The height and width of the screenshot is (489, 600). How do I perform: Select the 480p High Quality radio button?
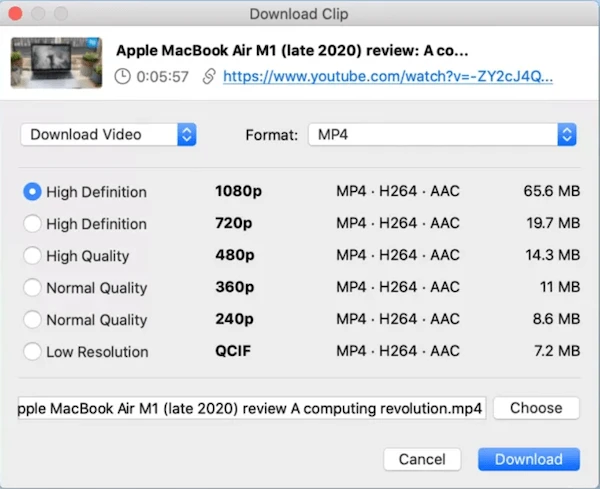point(32,255)
